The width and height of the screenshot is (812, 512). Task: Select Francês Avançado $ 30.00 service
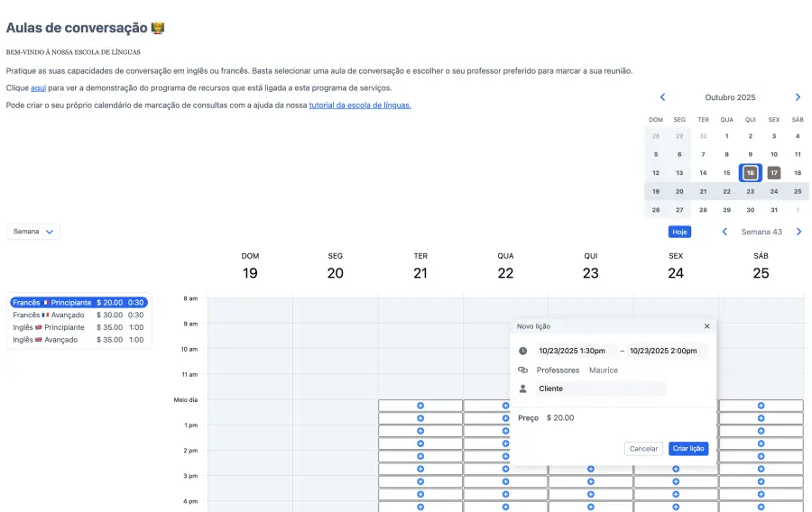point(78,315)
